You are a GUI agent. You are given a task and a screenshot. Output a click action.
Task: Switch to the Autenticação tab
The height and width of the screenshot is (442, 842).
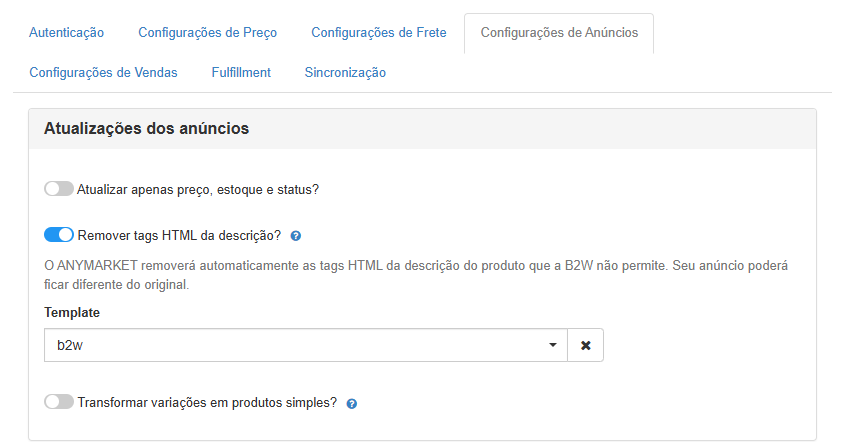pos(67,33)
